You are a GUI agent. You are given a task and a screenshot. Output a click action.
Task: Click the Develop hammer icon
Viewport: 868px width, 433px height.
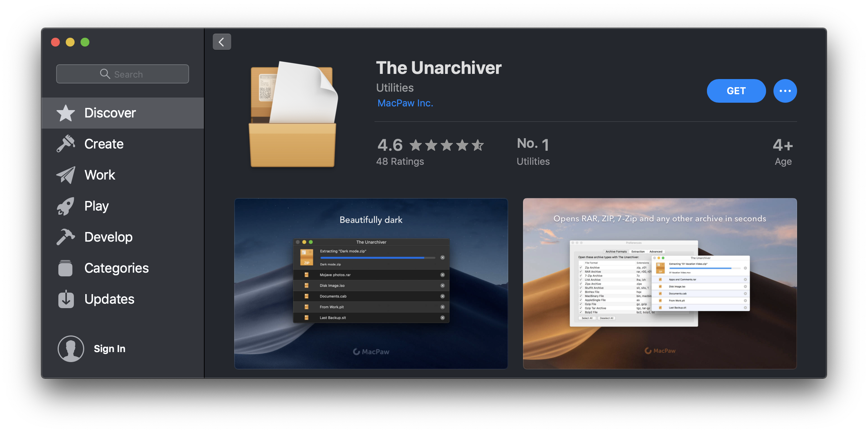66,237
